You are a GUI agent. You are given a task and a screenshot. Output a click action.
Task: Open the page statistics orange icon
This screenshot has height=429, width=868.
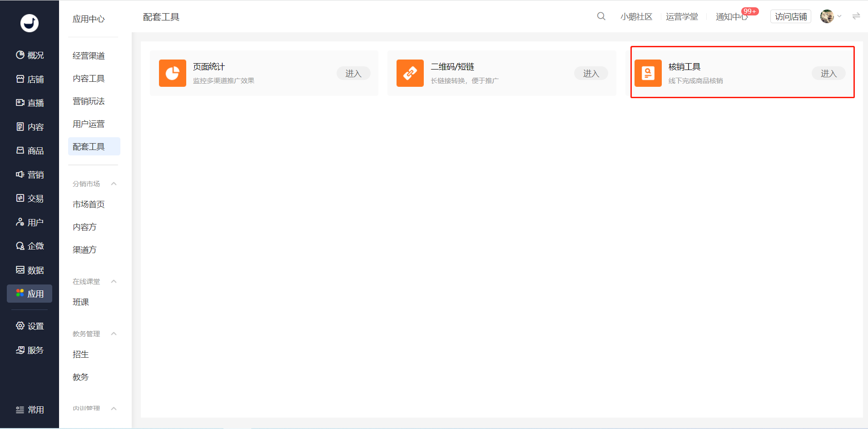173,73
